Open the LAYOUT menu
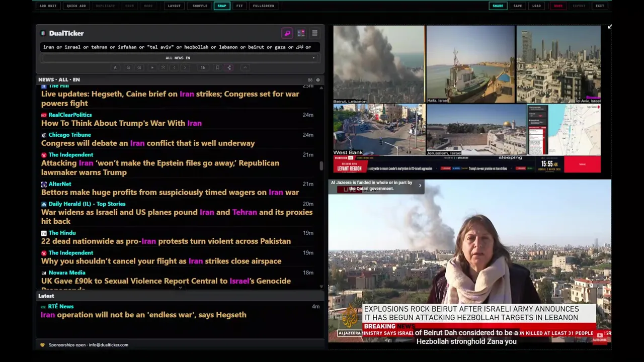The width and height of the screenshot is (644, 362). (x=174, y=6)
